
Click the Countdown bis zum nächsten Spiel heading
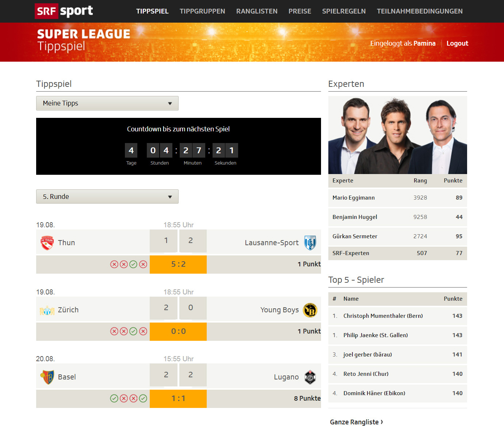coord(178,129)
